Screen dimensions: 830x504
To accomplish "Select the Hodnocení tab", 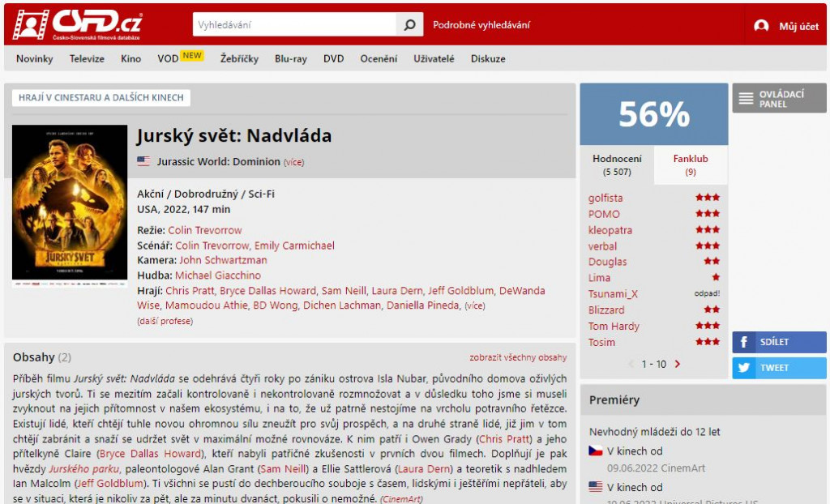I will tap(617, 165).
